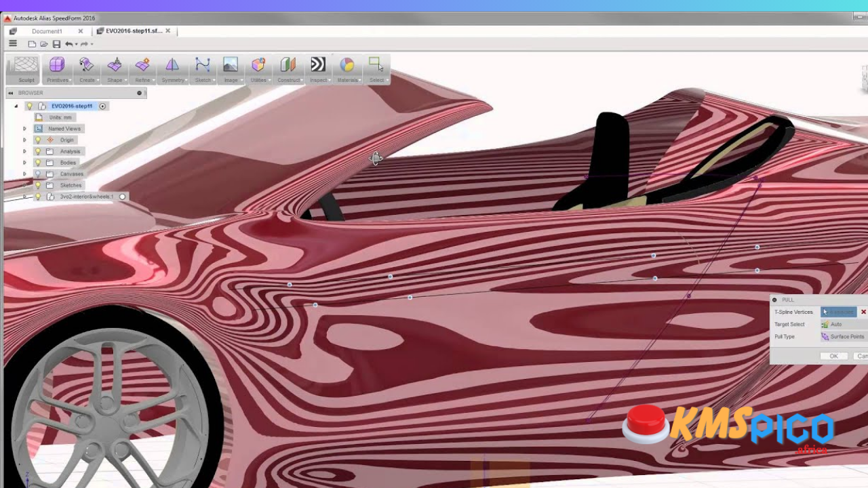Activate radio button next to EVO2016-step11
Screen dimensions: 868x488
pos(102,106)
